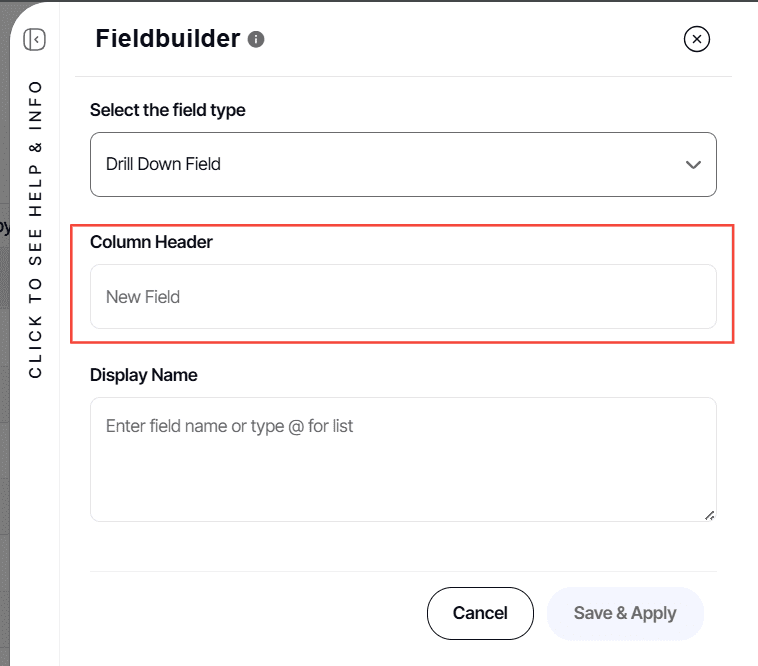Open the Click To See Help & Info strip
The image size is (758, 666).
tap(35, 230)
